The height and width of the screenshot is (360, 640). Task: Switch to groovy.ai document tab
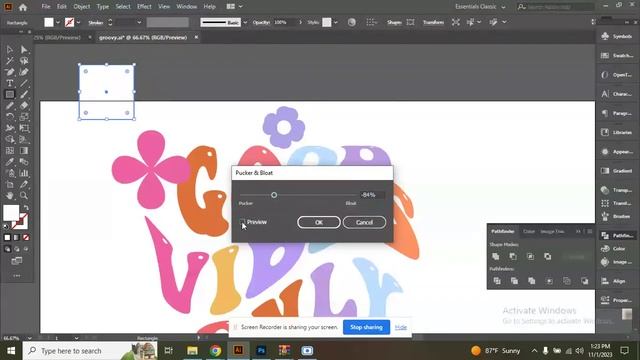143,37
